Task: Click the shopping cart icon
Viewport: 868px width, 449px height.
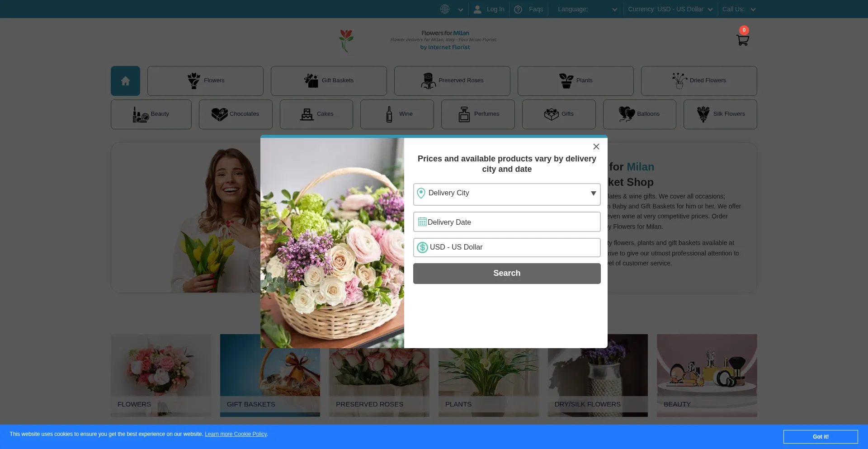Action: pos(742,40)
